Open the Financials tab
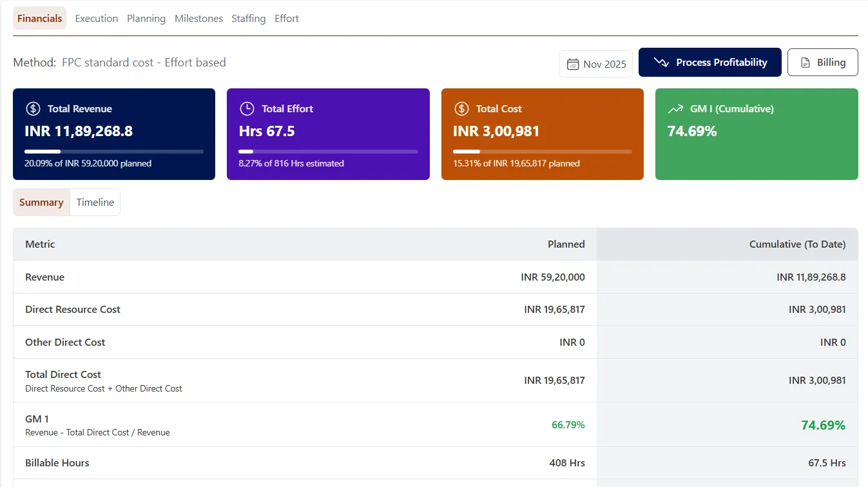Screen dimensions: 868x487 coord(39,18)
